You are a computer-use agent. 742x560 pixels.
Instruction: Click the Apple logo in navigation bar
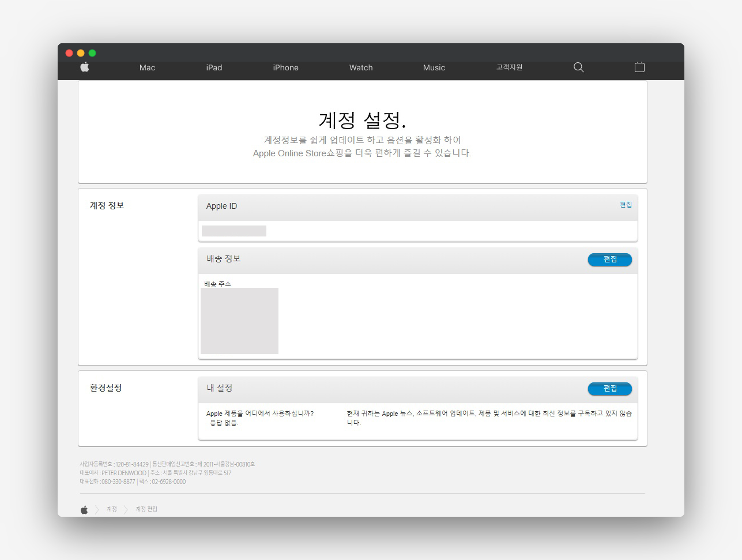coord(85,67)
